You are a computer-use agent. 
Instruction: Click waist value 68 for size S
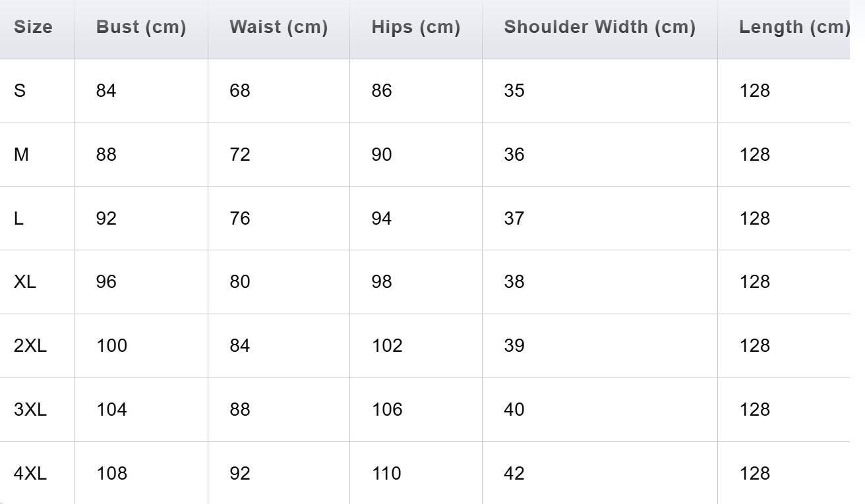(x=239, y=91)
